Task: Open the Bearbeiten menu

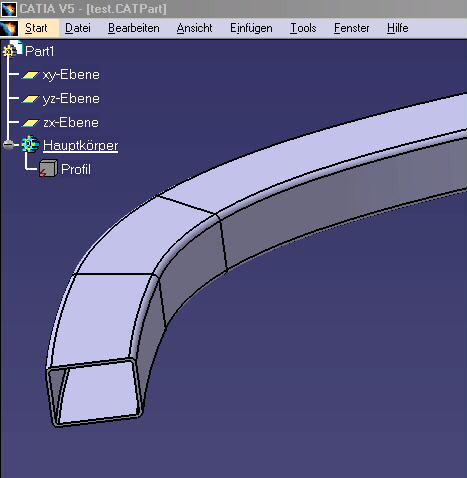Action: coord(134,28)
